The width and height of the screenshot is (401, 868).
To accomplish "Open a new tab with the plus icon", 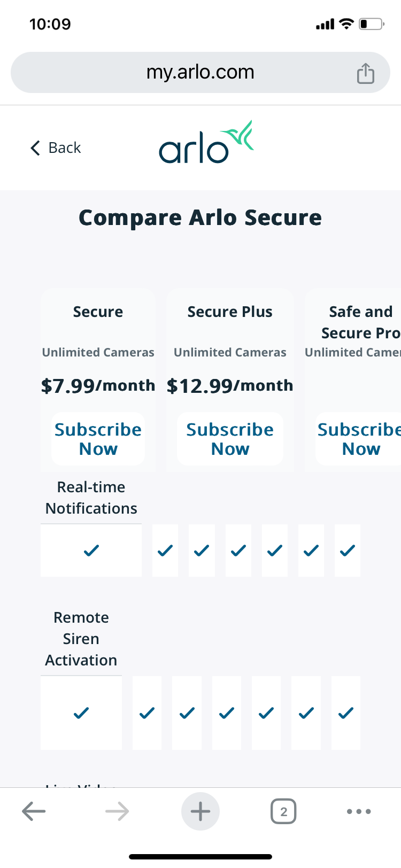I will pos(200,811).
